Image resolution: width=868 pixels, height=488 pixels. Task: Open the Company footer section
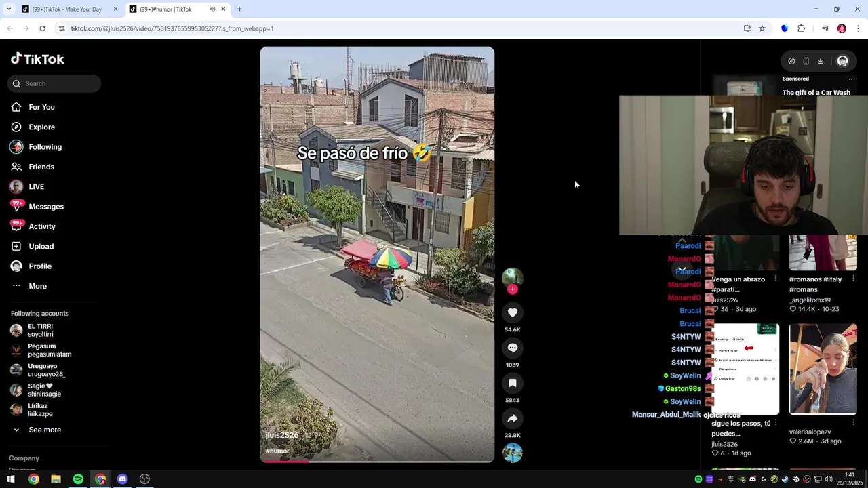tap(24, 458)
